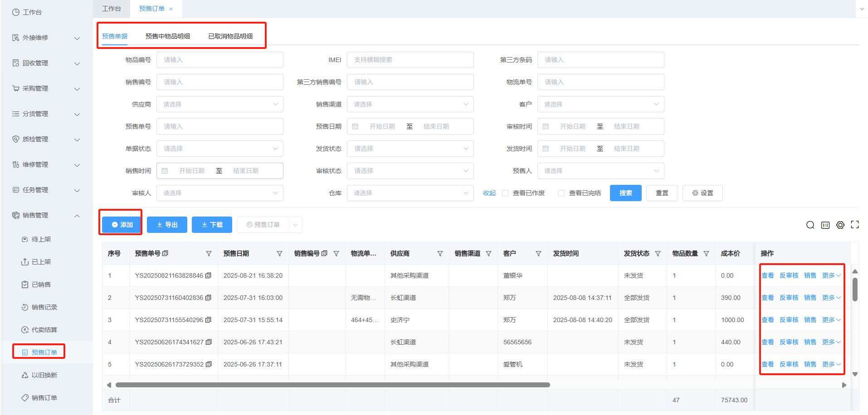This screenshot has height=415, width=868.
Task: Copy presale number YS20250821163828846
Action: (208, 275)
